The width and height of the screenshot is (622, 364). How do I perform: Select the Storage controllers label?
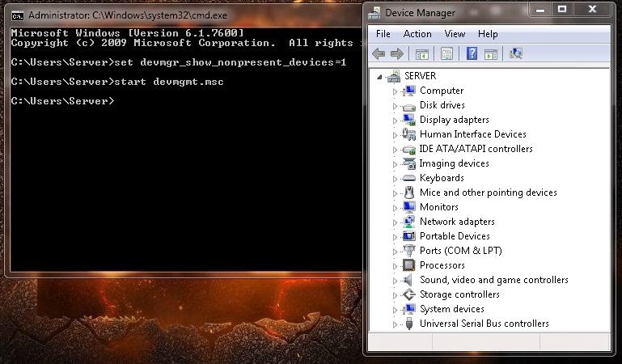coord(459,294)
